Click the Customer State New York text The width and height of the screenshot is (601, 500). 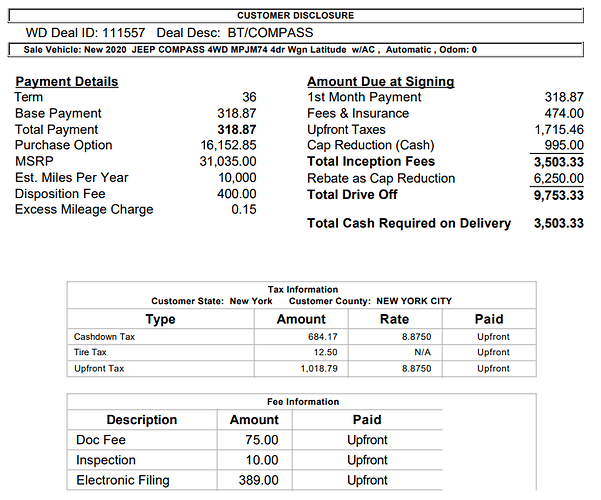pyautogui.click(x=212, y=301)
